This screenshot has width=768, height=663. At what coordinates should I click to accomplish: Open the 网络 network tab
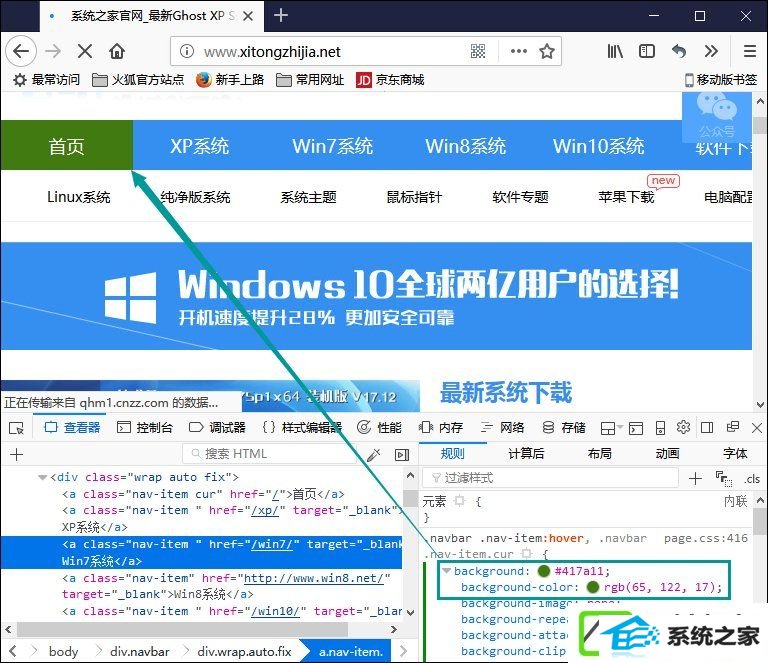(x=503, y=427)
